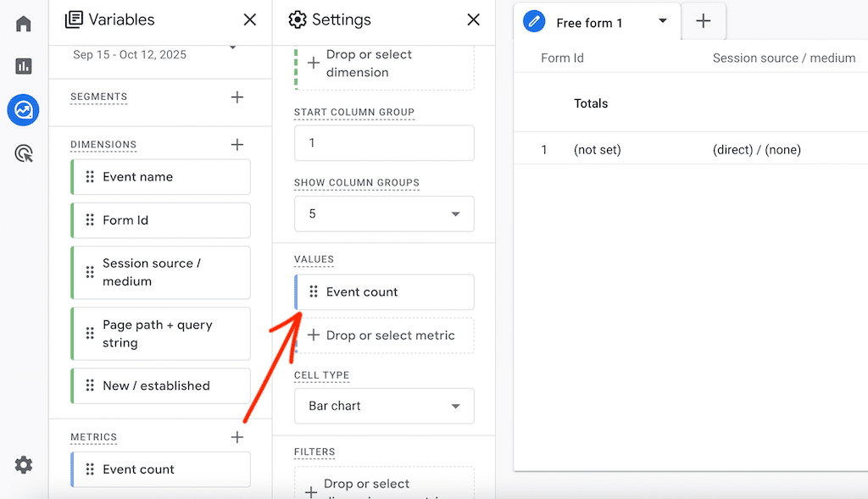This screenshot has width=868, height=499.
Task: Open the Advertising cursor icon
Action: tap(24, 153)
